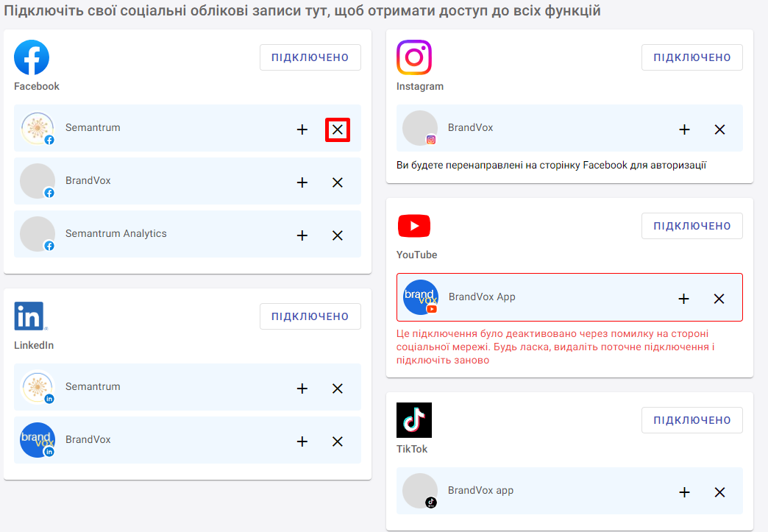Remove LinkedIn Semantrum connection
Screen dimensions: 768x532
[x=338, y=389]
